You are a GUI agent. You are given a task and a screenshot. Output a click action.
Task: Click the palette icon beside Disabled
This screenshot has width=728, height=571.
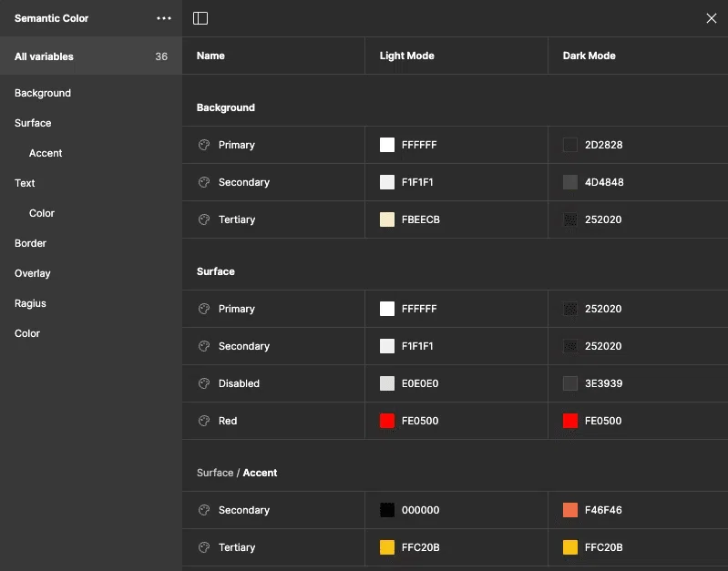pos(204,383)
